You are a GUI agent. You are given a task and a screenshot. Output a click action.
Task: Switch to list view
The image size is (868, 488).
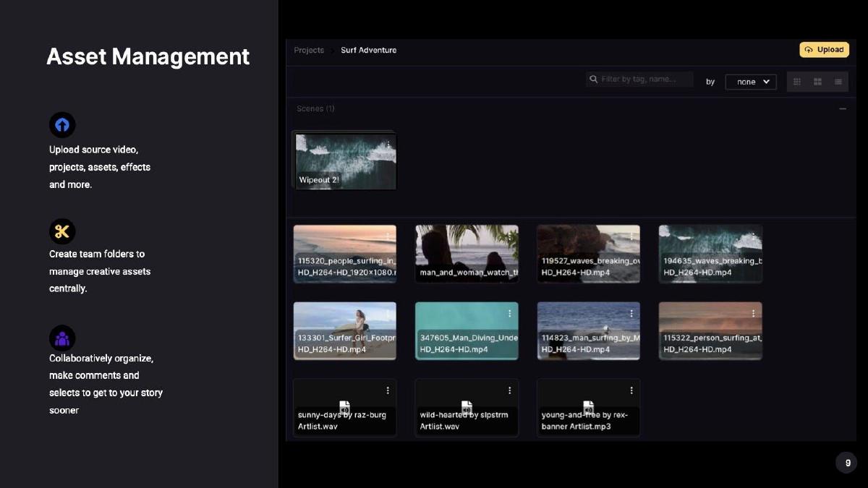tap(838, 82)
